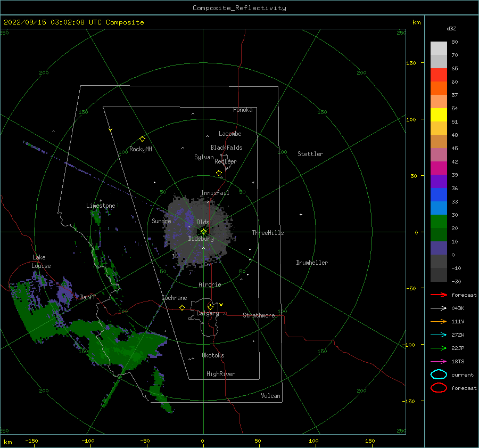Click the Drumheller label
479x448 pixels.
(x=312, y=263)
